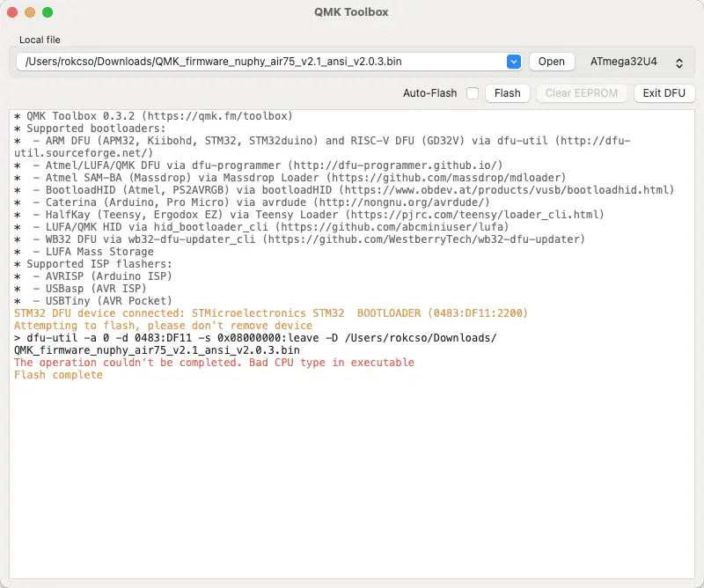Close the QMK Toolbox window
This screenshot has width=704, height=588.
12,12
